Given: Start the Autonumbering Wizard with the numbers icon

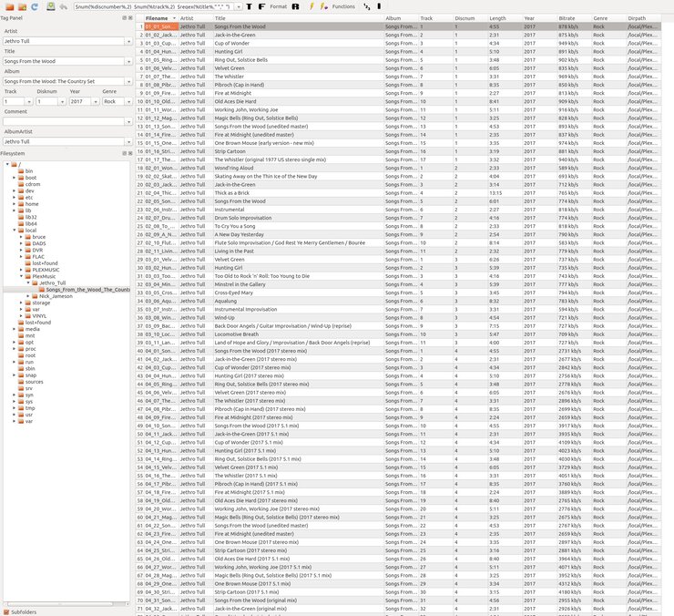Looking at the screenshot, I should click(366, 6).
